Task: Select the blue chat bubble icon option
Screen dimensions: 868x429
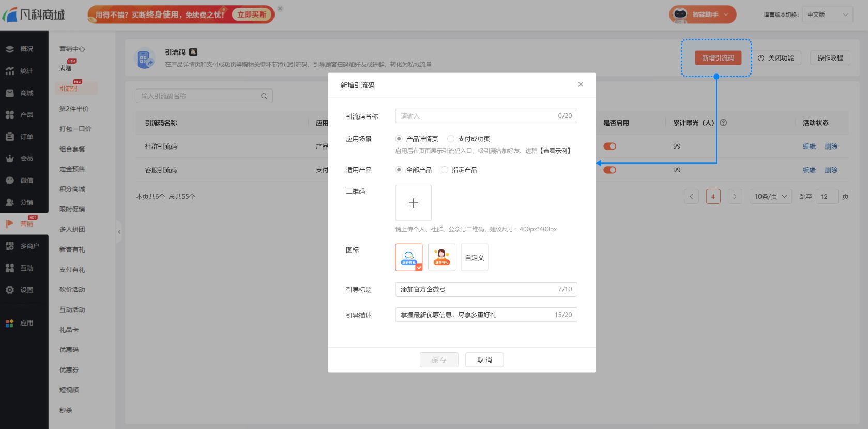Action: tap(409, 257)
